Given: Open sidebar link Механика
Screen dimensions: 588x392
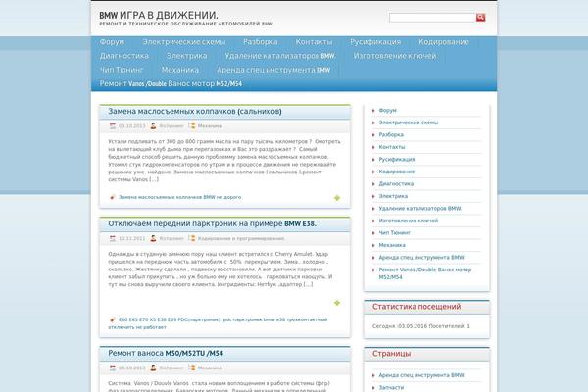Looking at the screenshot, I should (392, 245).
